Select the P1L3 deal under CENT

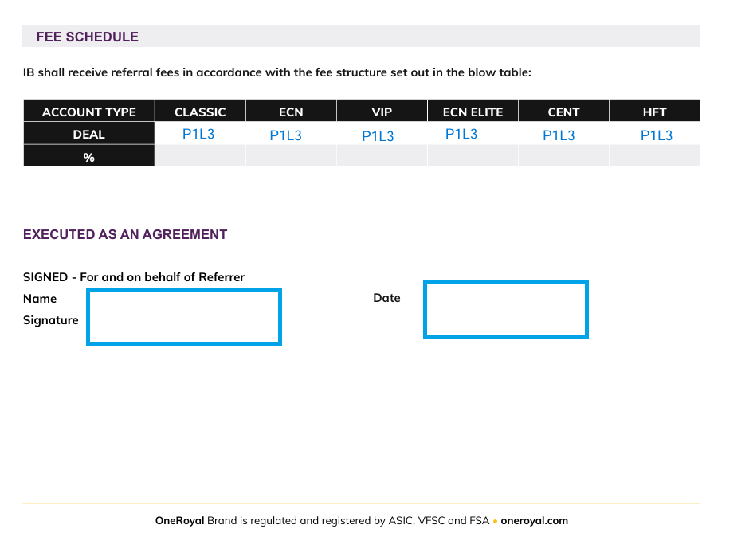(559, 135)
